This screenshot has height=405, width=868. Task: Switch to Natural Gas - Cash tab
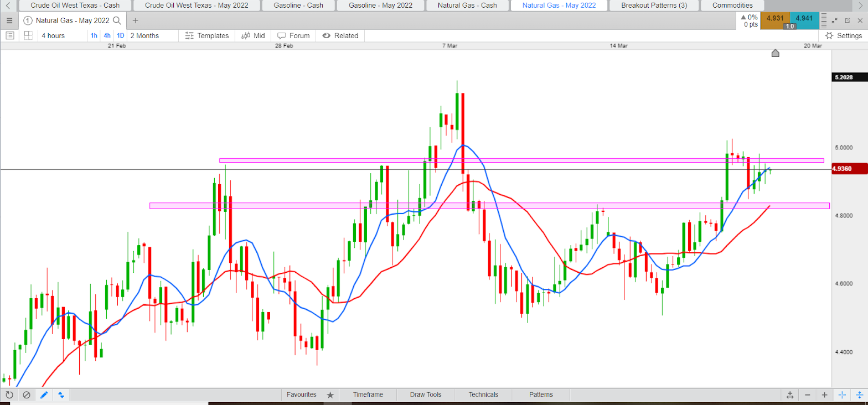(467, 6)
